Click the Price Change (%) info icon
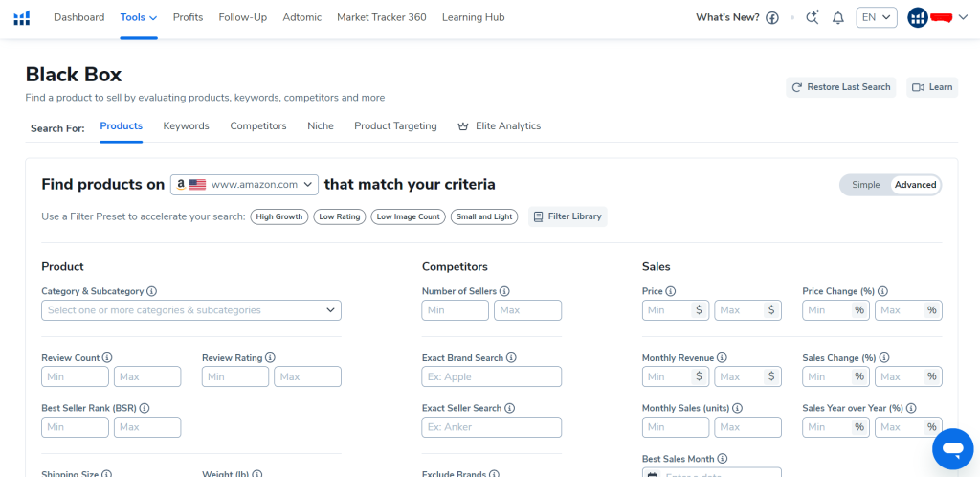980x477 pixels. click(882, 291)
